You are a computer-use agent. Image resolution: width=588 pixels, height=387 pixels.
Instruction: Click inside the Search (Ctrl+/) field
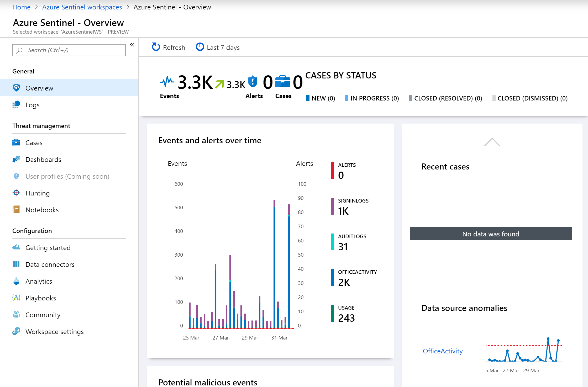[x=73, y=50]
